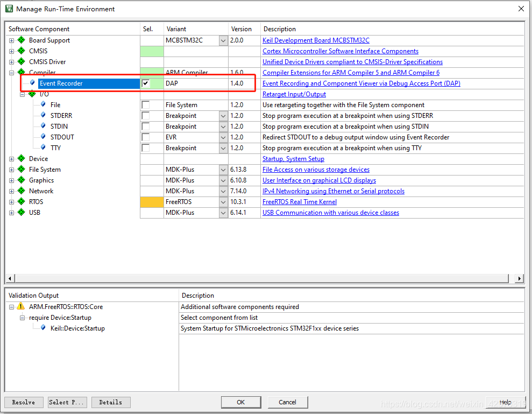This screenshot has width=532, height=414.
Task: Click the horizontal scrollbar right arrow
Action: pos(519,278)
